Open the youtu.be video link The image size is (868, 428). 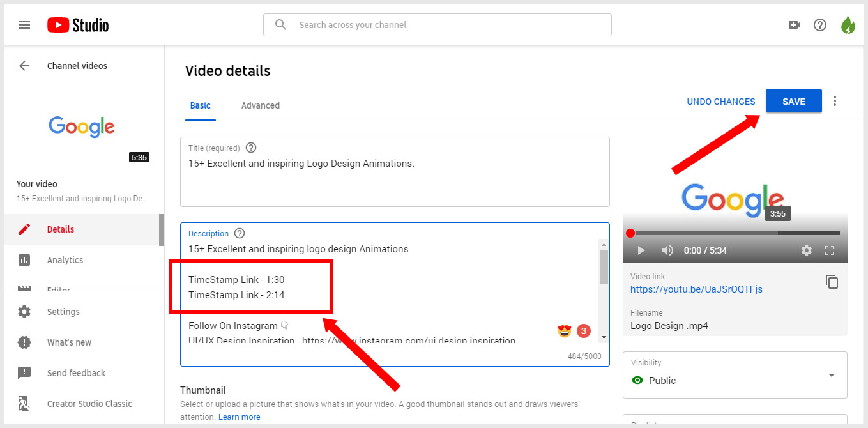696,289
